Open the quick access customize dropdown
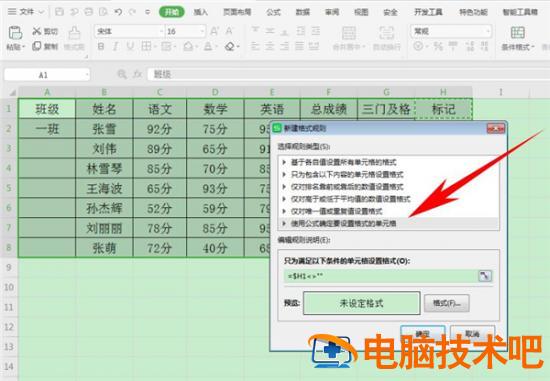This screenshot has width=550, height=381. point(148,12)
